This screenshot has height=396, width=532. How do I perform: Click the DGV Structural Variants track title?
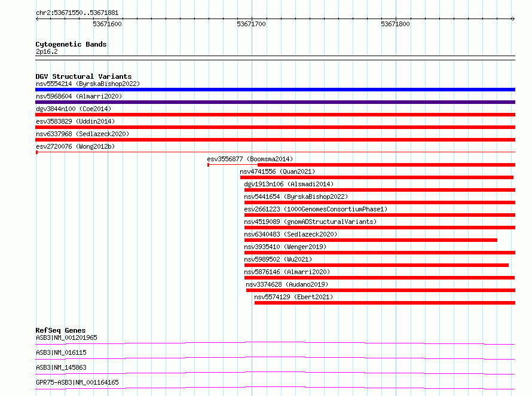[84, 76]
